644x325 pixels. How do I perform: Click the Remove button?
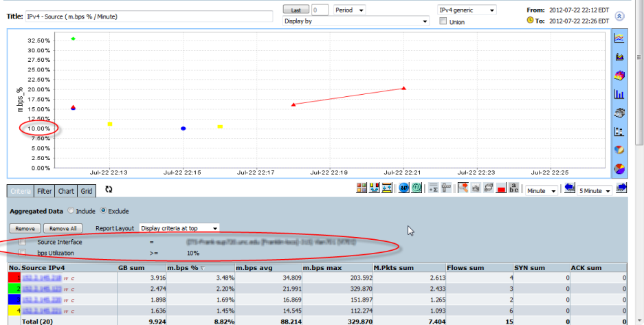pos(25,229)
